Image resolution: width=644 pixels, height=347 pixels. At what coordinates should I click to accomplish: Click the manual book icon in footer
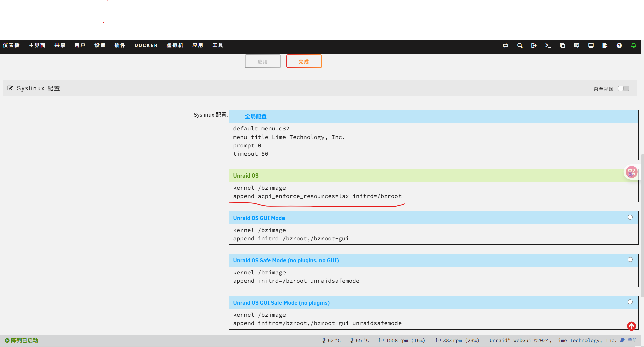point(622,340)
